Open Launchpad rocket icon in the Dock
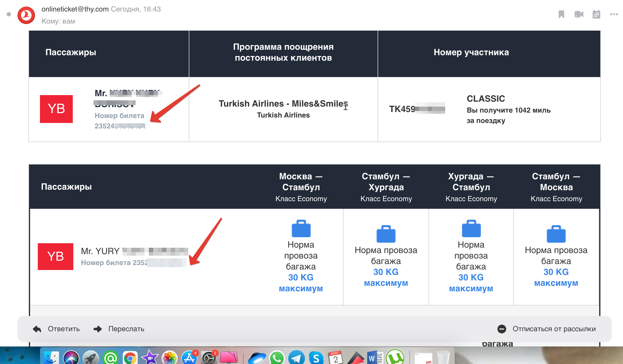623x364 pixels. click(x=91, y=357)
